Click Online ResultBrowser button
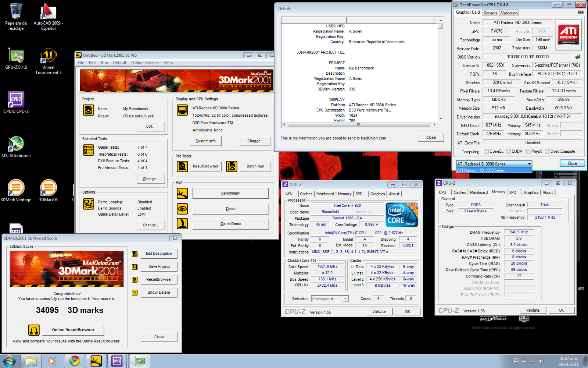Viewport: 588px width, 368px height. 73,330
